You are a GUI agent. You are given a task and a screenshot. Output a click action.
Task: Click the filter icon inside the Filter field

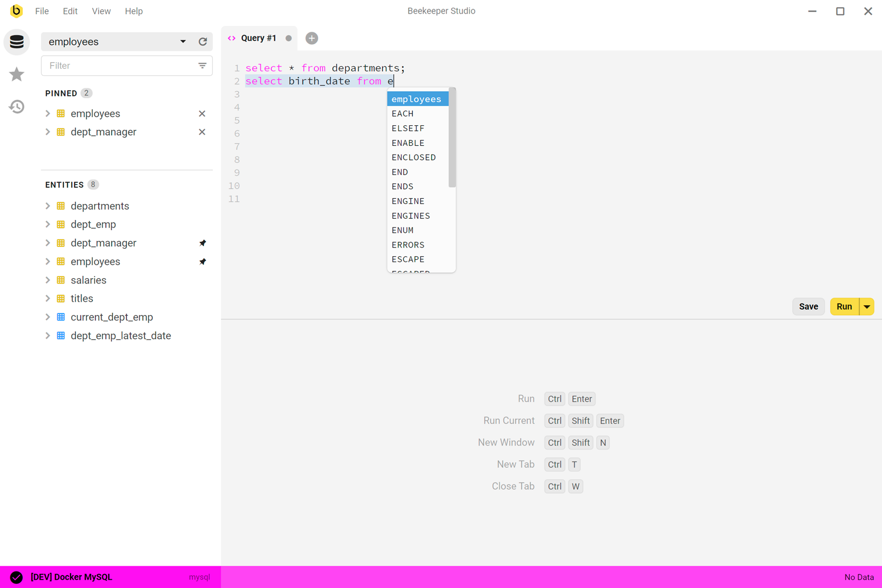[203, 65]
